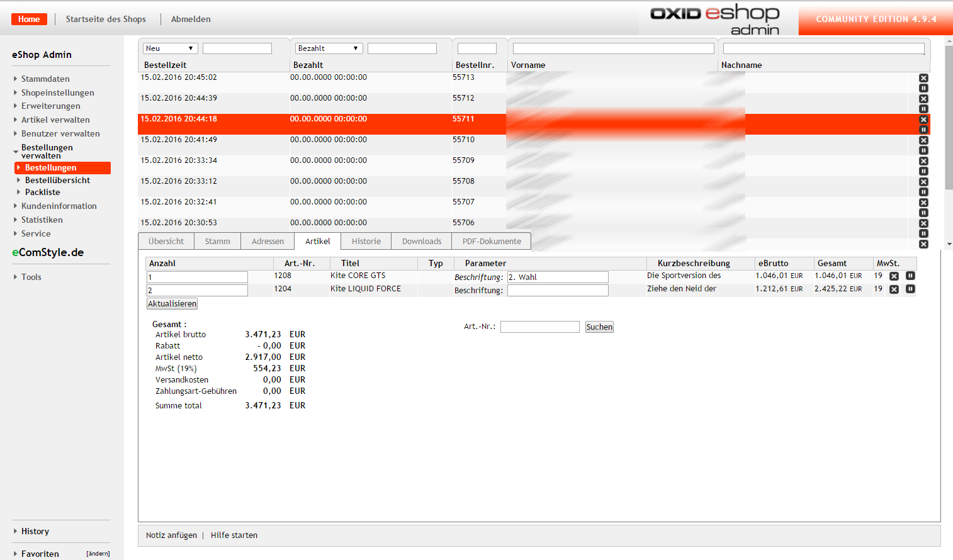Click Notiz anfügen link

point(171,535)
